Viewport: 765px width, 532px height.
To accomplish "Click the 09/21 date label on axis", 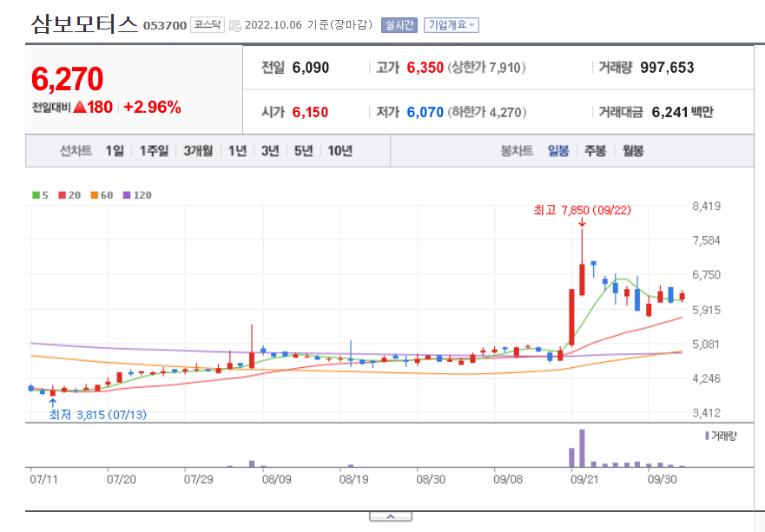I will point(584,480).
